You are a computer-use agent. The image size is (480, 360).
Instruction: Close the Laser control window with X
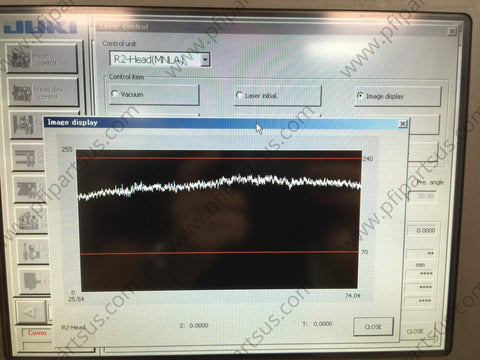click(452, 32)
